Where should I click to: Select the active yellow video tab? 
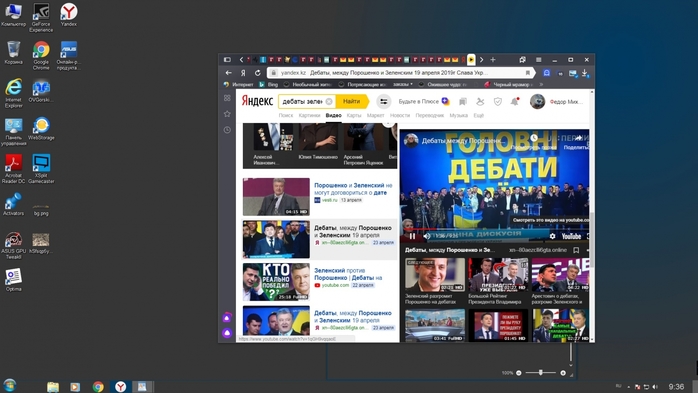point(471,60)
